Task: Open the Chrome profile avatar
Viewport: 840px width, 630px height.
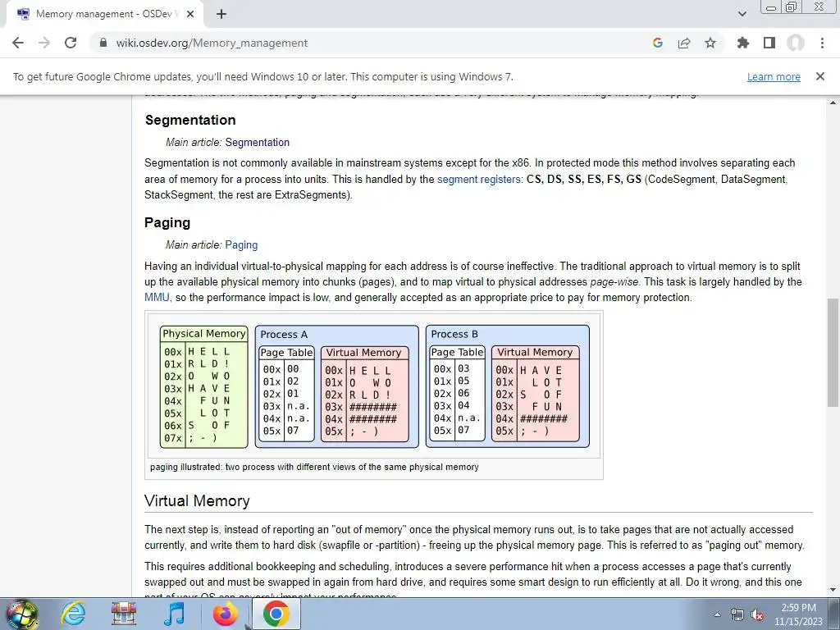Action: pyautogui.click(x=796, y=43)
